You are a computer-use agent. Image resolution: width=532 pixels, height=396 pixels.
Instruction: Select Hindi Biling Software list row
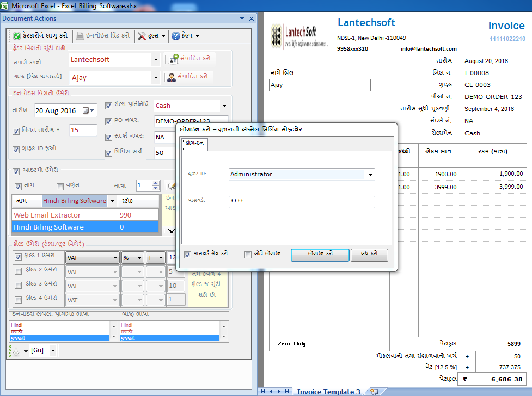(85, 227)
